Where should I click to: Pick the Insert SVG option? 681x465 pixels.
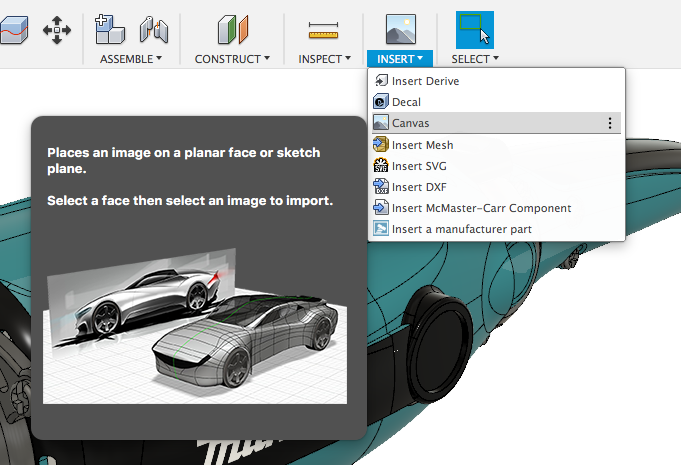coord(420,166)
